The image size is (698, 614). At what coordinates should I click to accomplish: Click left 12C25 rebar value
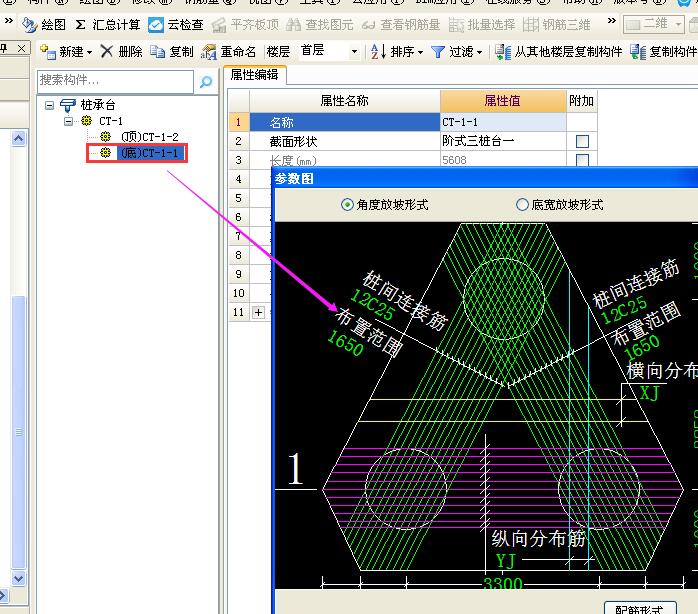pos(372,305)
